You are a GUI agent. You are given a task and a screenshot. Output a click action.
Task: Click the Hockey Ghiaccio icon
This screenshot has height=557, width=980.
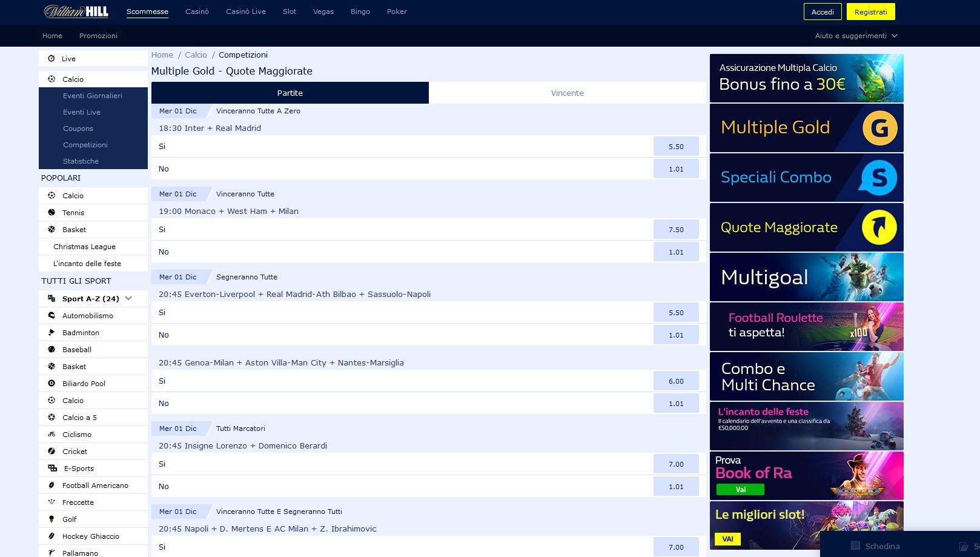pos(51,536)
